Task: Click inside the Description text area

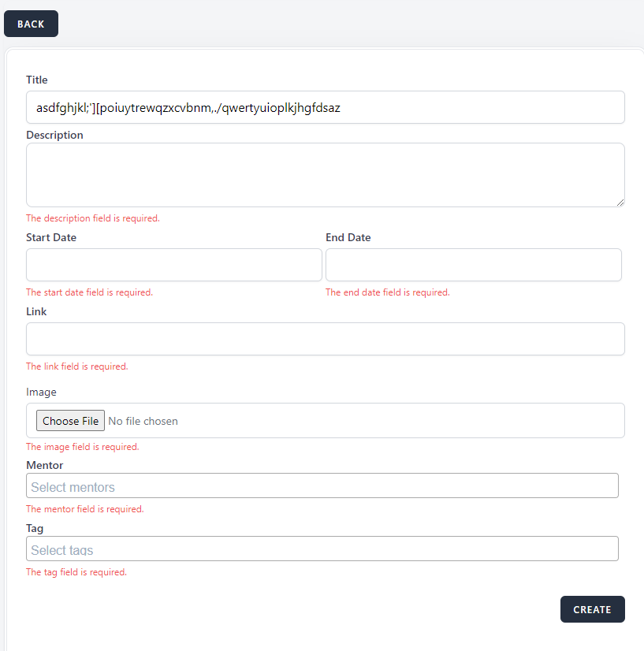Action: point(325,174)
